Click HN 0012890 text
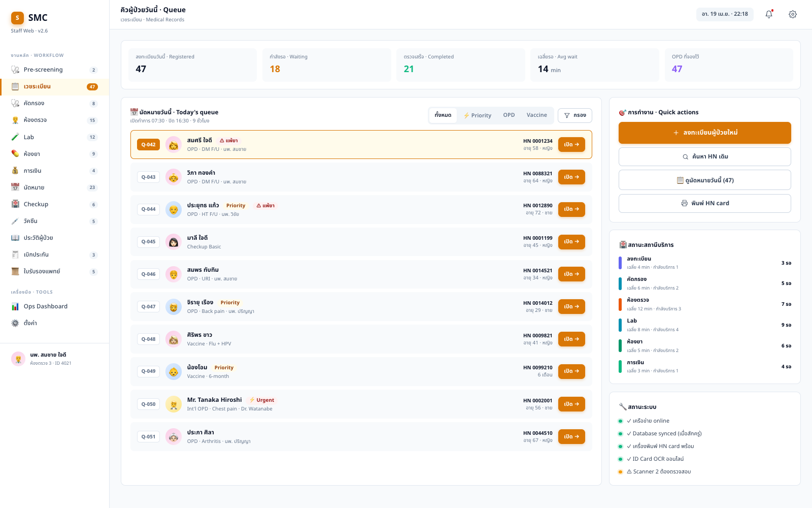Viewport: 812px width, 508px height. click(538, 206)
